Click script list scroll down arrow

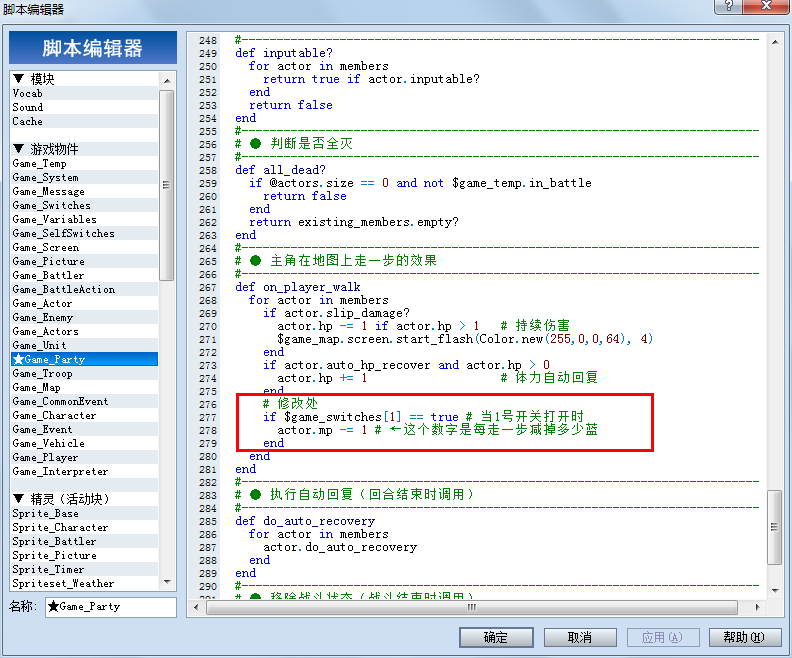[x=167, y=582]
